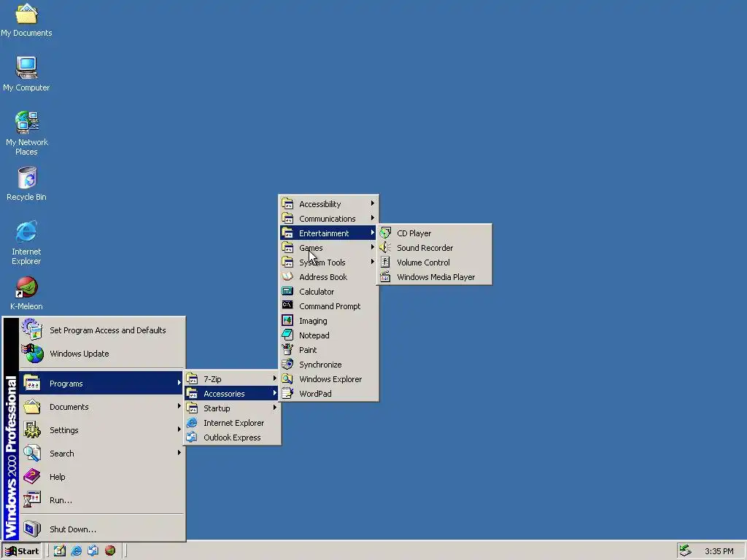
Task: Launch Outlook Express from Quick Launch
Action: point(93,551)
